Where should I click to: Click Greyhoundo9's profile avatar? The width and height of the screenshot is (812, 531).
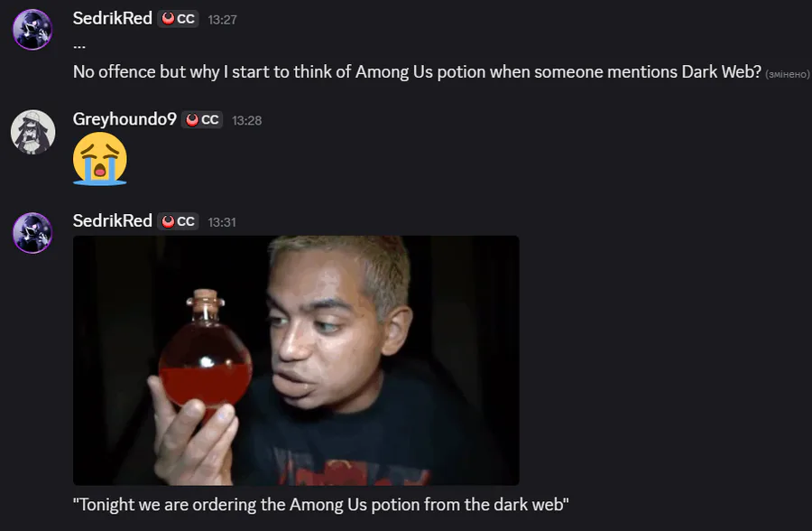pyautogui.click(x=32, y=132)
